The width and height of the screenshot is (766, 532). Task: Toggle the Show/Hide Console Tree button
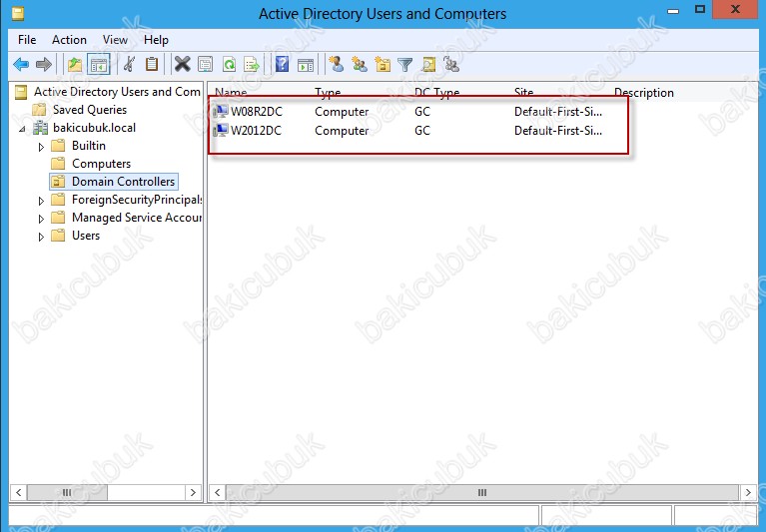click(x=99, y=65)
